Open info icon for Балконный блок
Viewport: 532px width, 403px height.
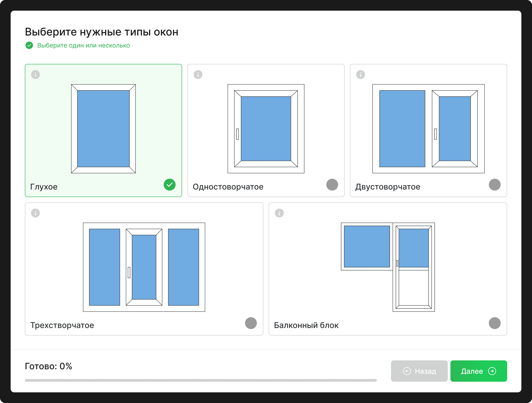click(x=279, y=213)
